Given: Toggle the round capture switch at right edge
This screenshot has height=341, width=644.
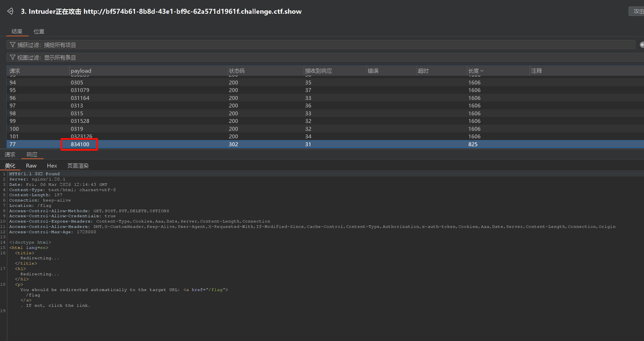Looking at the screenshot, I should (642, 45).
